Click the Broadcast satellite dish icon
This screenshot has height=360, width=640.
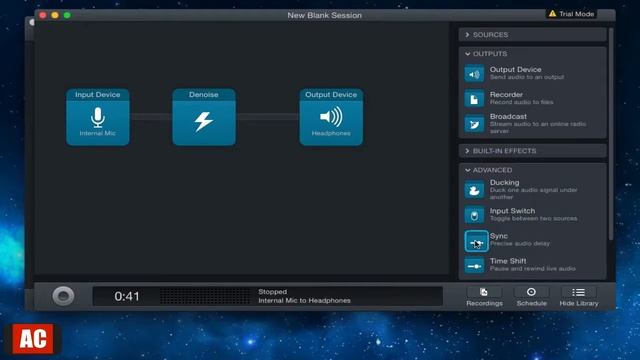pyautogui.click(x=474, y=124)
